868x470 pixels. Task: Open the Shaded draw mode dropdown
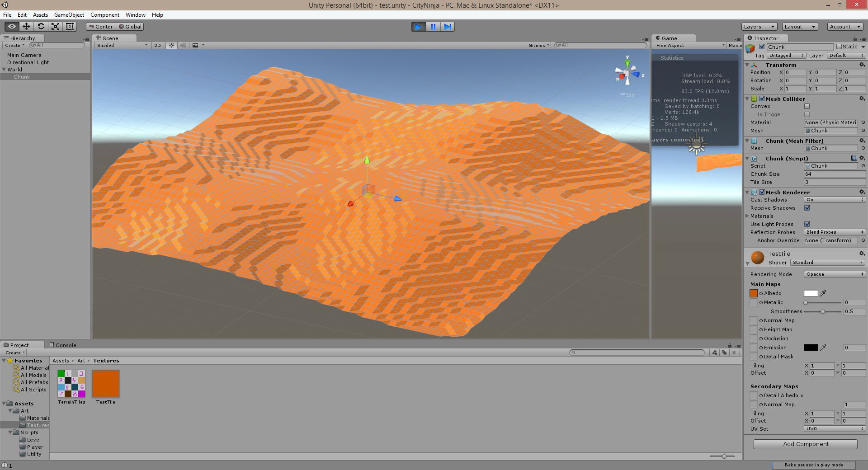coord(121,45)
